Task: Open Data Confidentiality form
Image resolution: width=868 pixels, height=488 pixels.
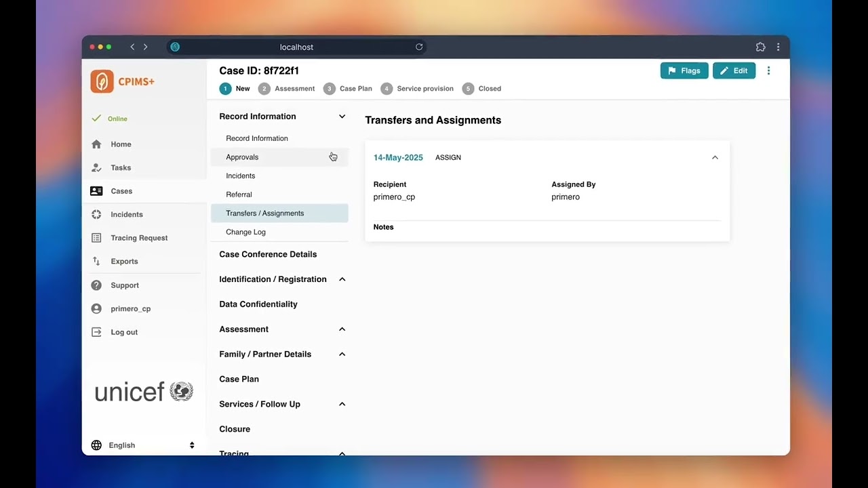Action: pos(258,304)
